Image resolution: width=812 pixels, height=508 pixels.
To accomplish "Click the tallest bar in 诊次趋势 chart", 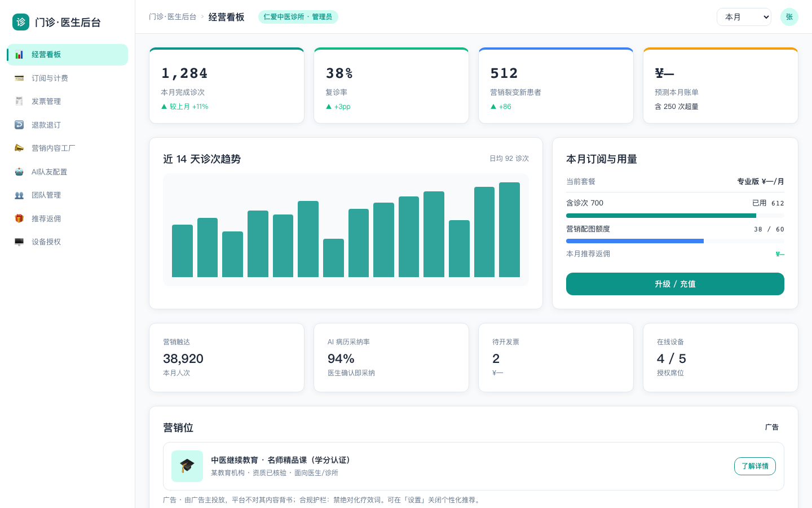I will [x=509, y=230].
